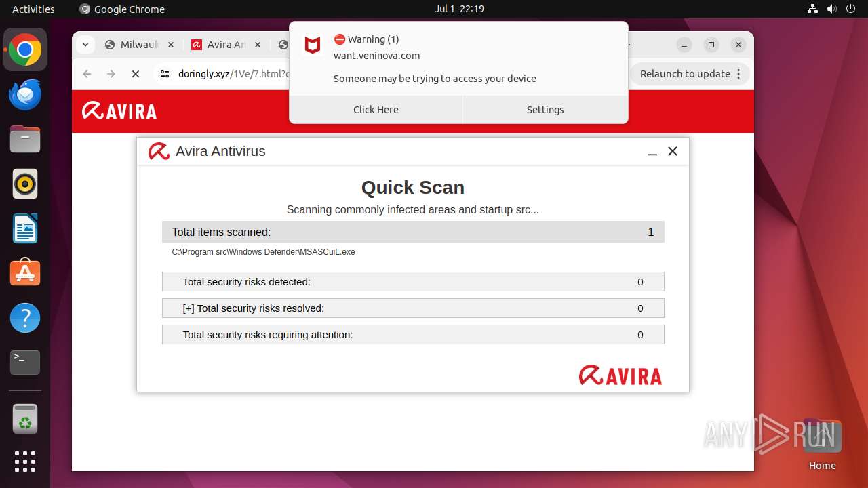This screenshot has width=868, height=488.
Task: Click the McAfee icon in the notification
Action: [x=312, y=46]
